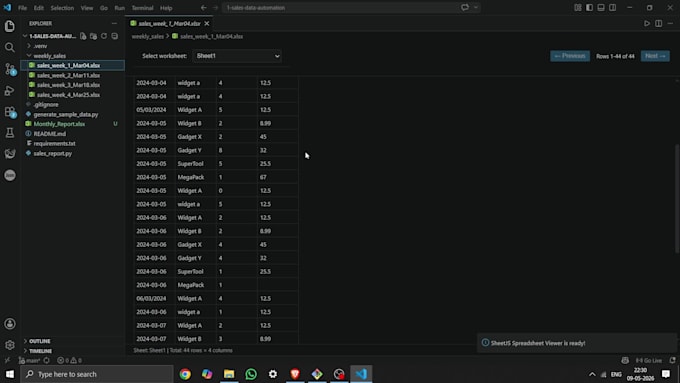Open the Search view in activity bar
This screenshot has width=680, height=383.
tap(10, 47)
